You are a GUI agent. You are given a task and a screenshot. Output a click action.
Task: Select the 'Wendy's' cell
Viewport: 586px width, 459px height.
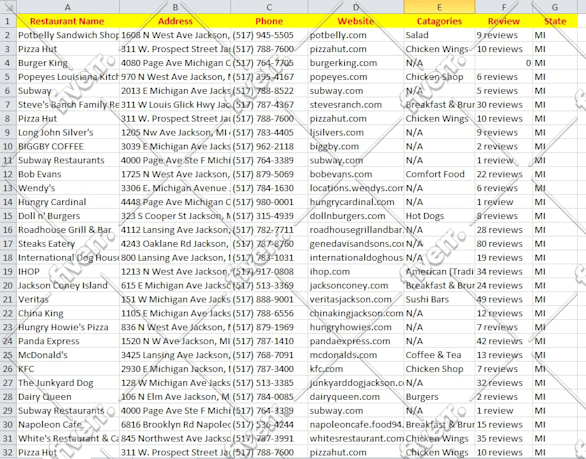68,188
